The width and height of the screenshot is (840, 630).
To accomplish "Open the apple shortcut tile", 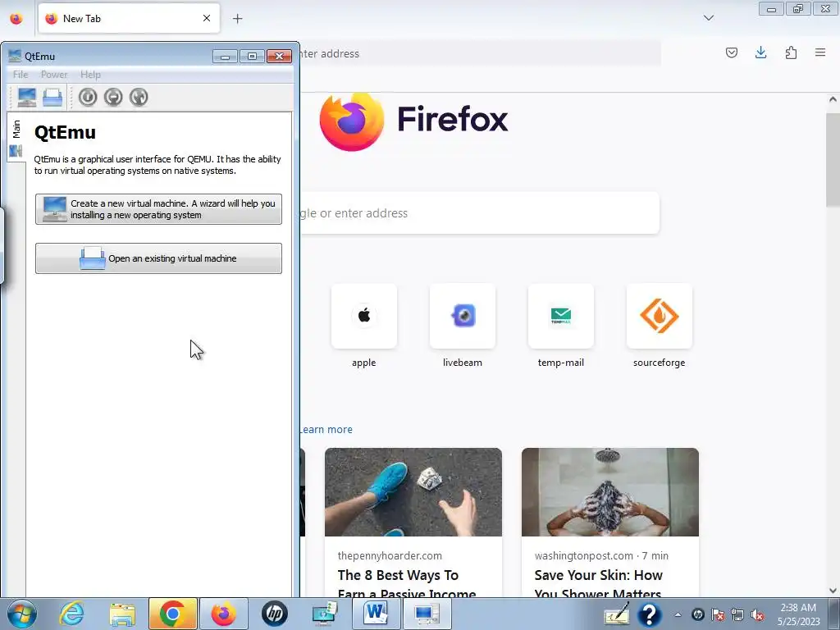I will pos(363,326).
